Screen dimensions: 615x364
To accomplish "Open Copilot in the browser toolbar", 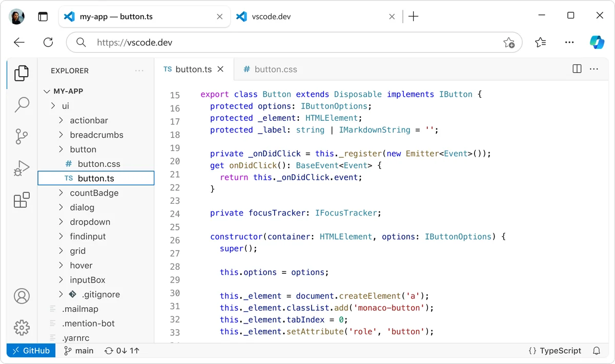I will point(597,42).
